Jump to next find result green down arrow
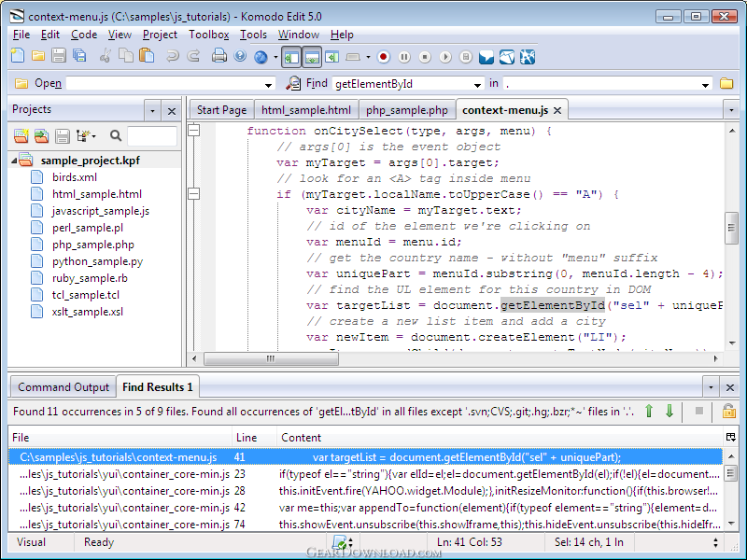 point(669,411)
